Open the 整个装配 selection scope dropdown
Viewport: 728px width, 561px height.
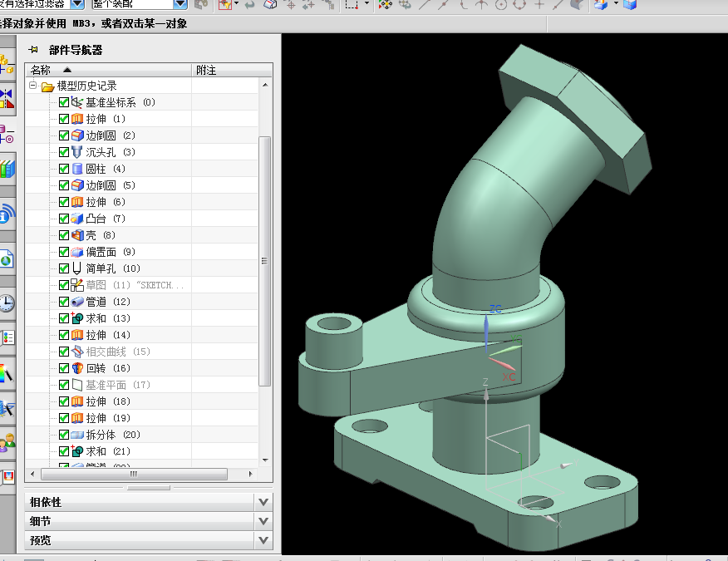pos(180,4)
